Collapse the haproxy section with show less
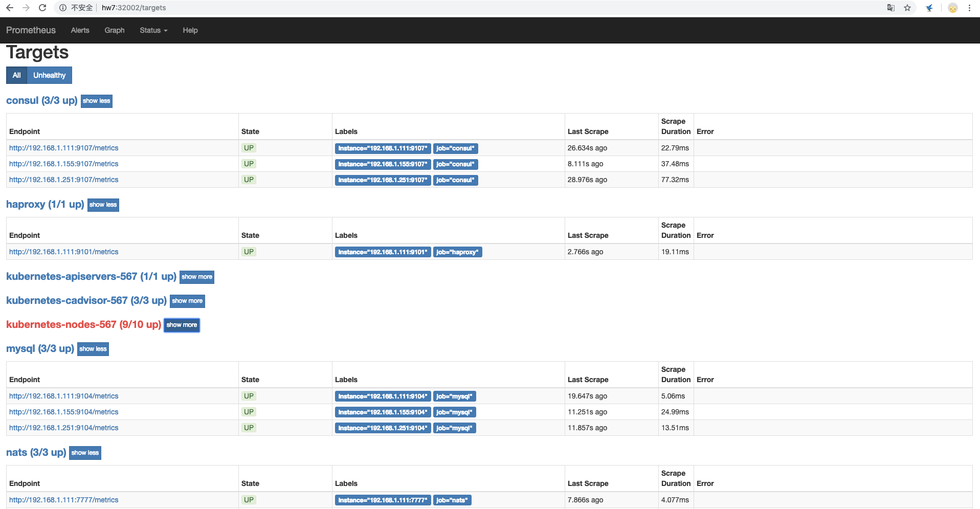Screen dimensions: 980x509 (x=103, y=205)
